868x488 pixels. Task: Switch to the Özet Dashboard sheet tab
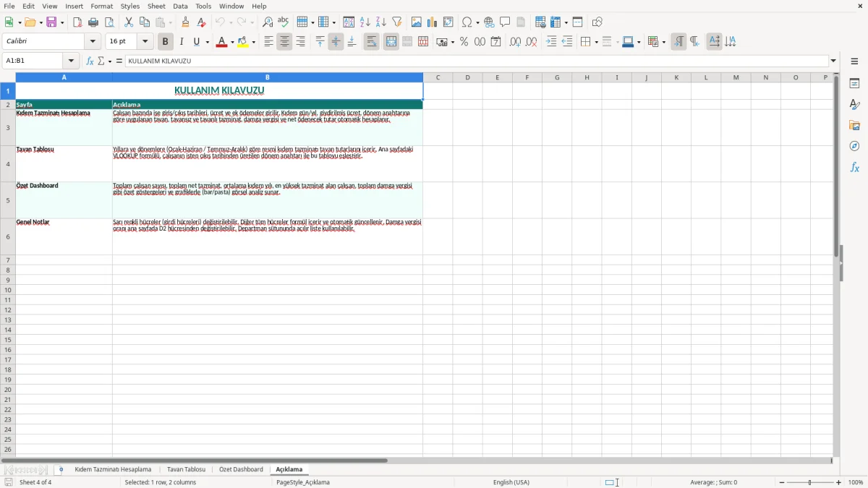click(x=241, y=469)
